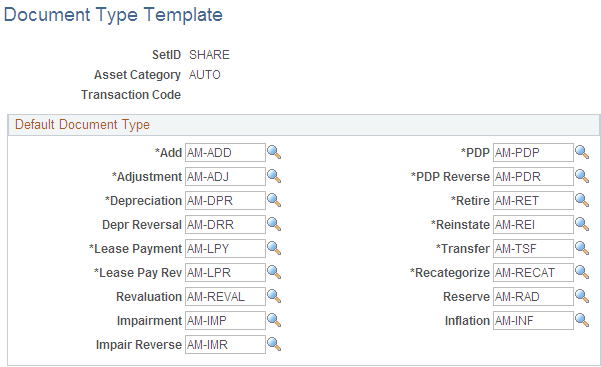Image resolution: width=601 pixels, height=367 pixels.
Task: Open lookup for the Reinstate field
Action: point(582,224)
